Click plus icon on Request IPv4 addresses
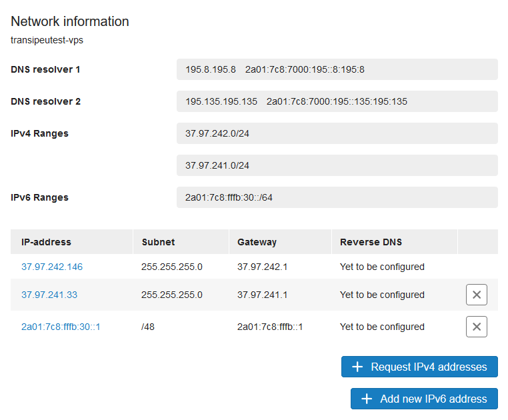508x420 pixels. click(x=357, y=367)
